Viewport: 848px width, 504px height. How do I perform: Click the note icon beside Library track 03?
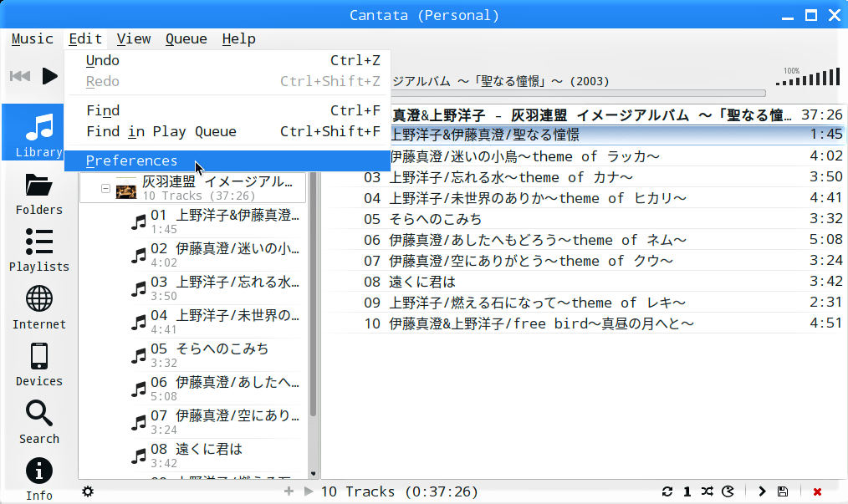139,288
